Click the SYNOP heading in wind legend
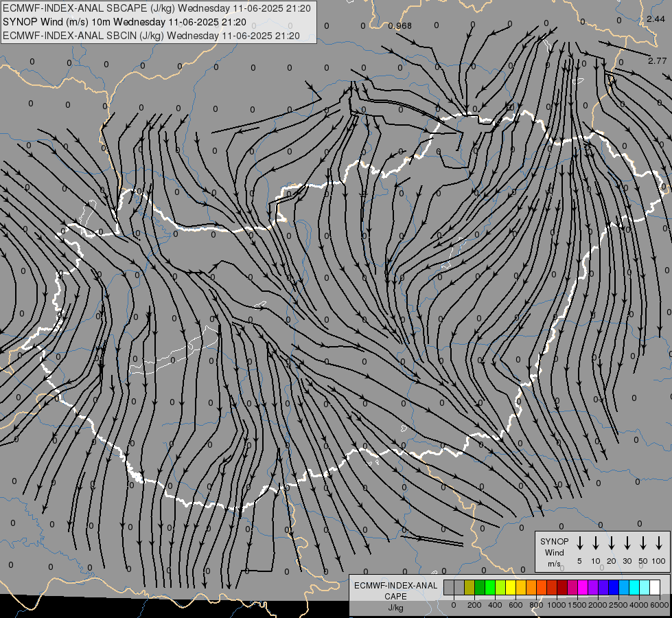 (554, 542)
